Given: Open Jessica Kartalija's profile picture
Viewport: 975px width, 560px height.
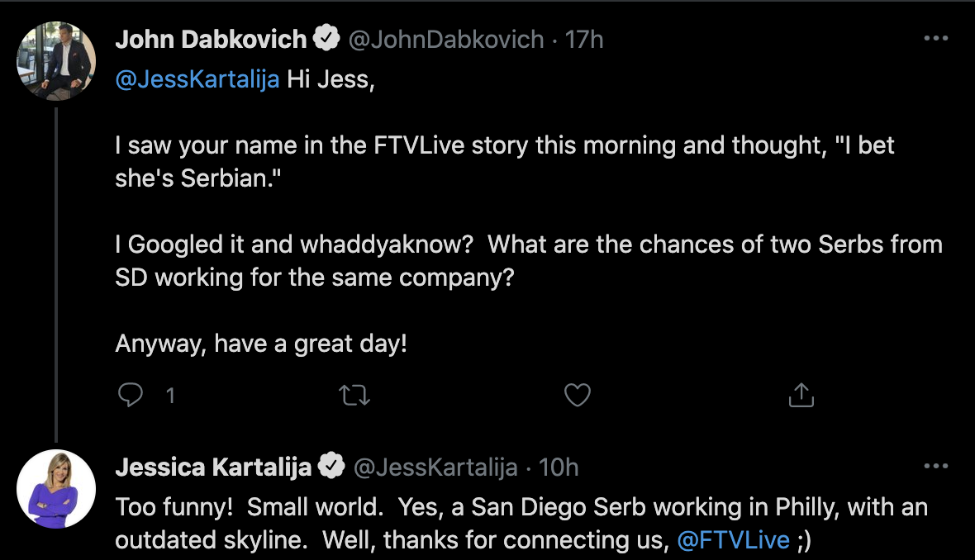Looking at the screenshot, I should point(56,489).
